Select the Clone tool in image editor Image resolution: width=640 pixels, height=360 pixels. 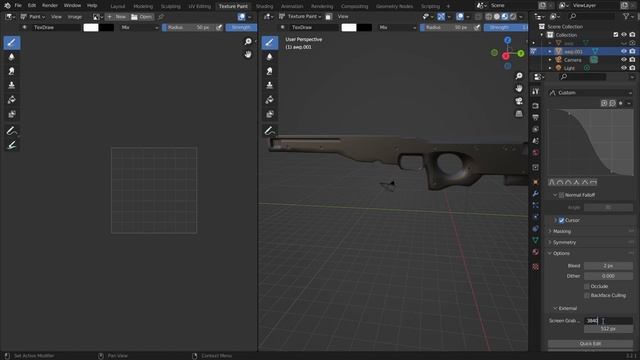coord(12,85)
